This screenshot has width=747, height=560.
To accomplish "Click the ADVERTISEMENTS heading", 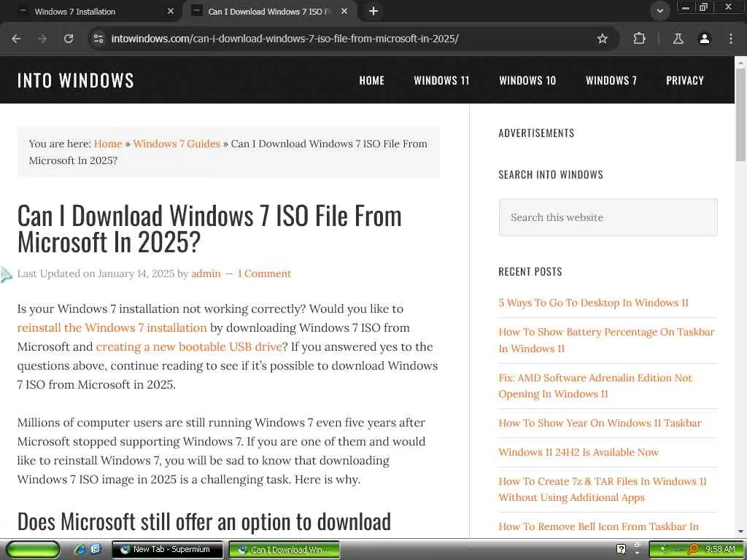I will point(536,133).
